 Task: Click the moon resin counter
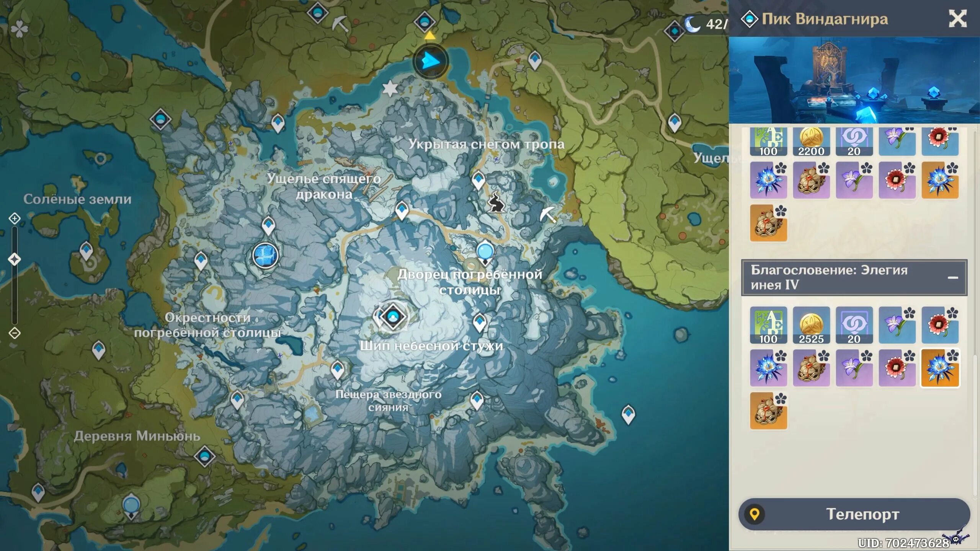[x=706, y=24]
